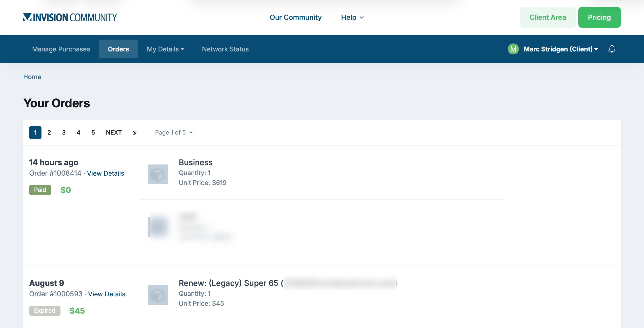View Details for order #1000593
644x328 pixels.
(106, 294)
